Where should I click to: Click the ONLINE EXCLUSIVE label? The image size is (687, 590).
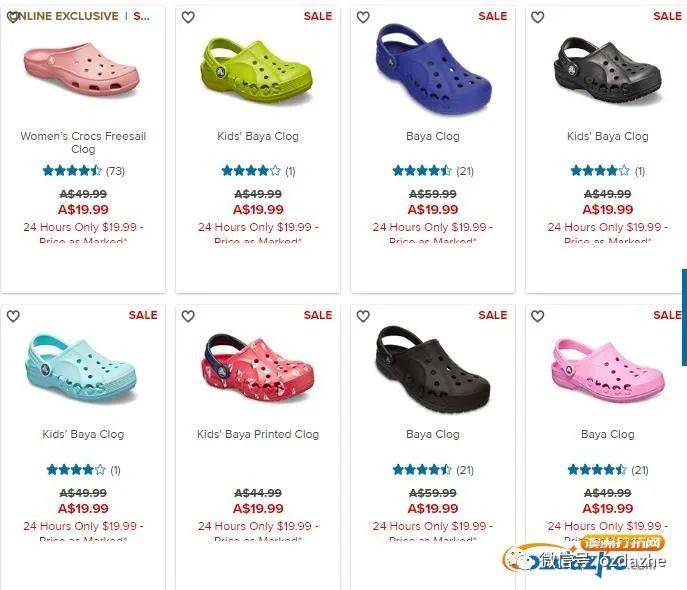[66, 16]
